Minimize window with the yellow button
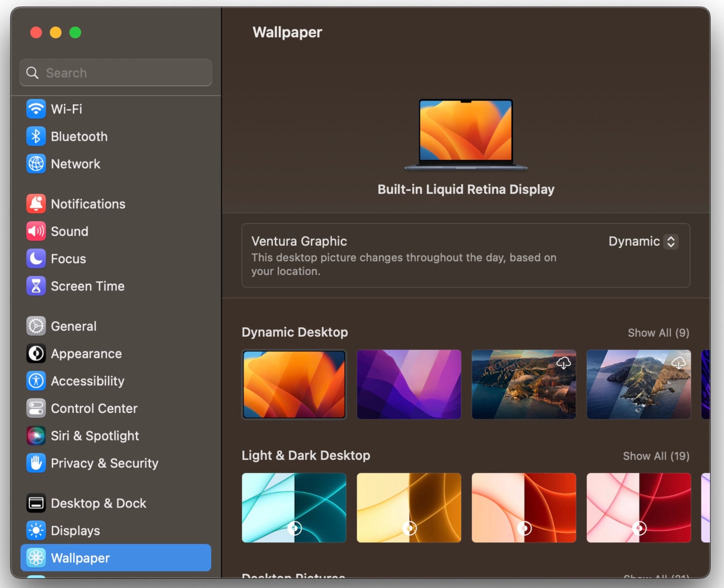This screenshot has width=724, height=588. [56, 32]
